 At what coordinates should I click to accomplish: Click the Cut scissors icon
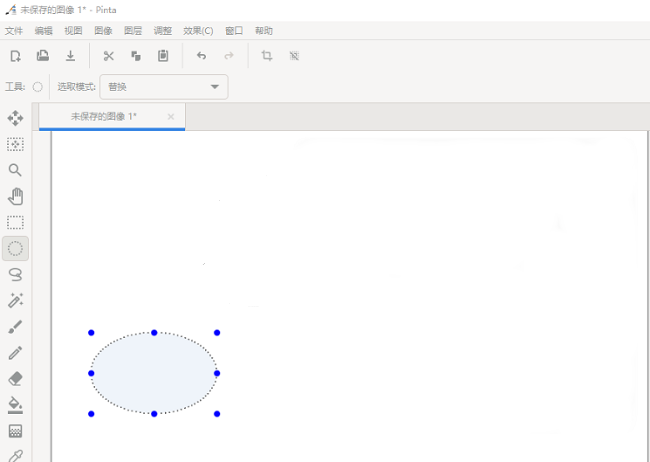pyautogui.click(x=109, y=56)
